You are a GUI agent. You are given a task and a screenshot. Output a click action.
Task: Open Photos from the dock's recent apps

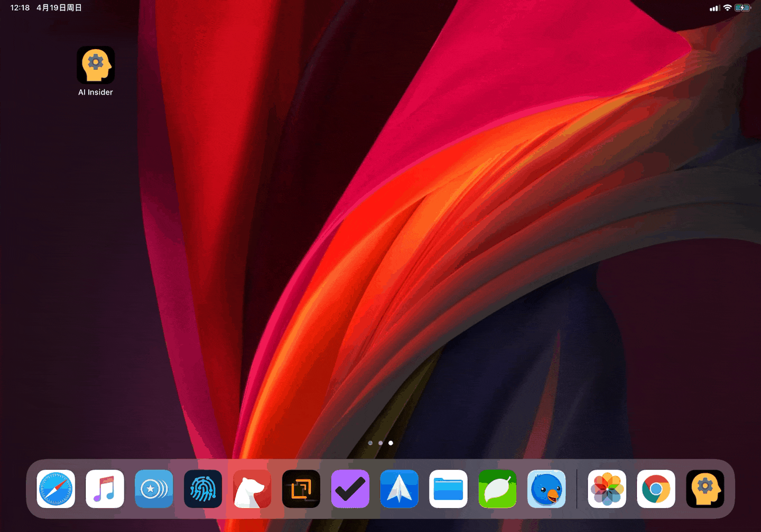click(x=607, y=489)
